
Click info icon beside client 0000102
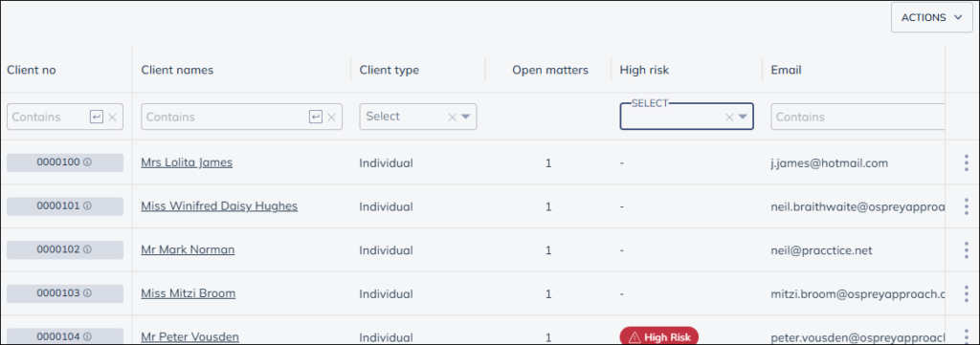point(87,249)
